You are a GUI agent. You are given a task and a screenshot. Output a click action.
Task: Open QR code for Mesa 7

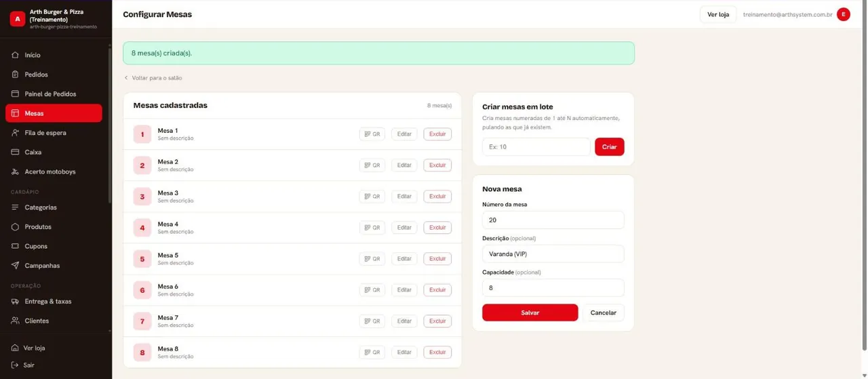(x=372, y=321)
